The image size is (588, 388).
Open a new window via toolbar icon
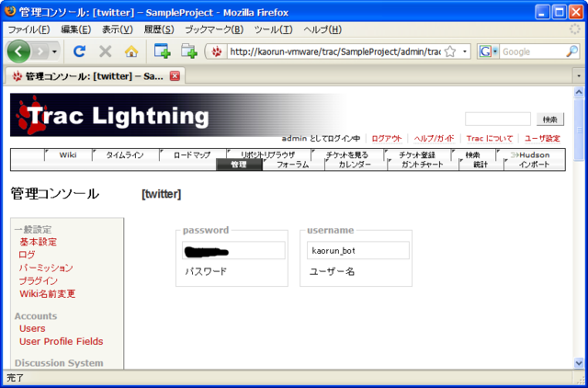pos(162,51)
